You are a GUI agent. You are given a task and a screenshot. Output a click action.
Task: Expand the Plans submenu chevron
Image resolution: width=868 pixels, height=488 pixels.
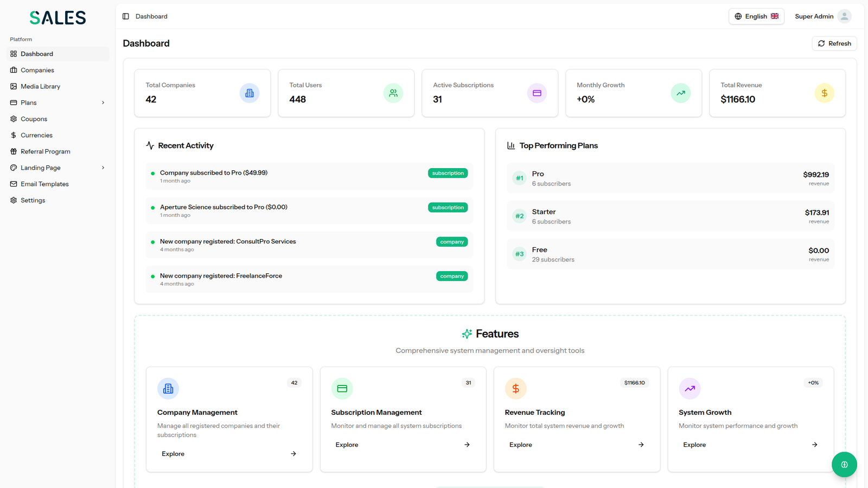coord(103,102)
